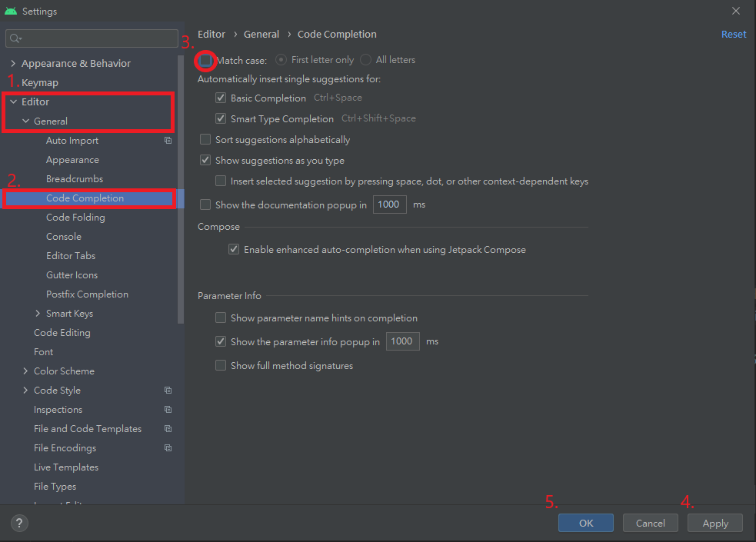Open the Postfix Completion settings page
The width and height of the screenshot is (756, 542).
pos(87,294)
